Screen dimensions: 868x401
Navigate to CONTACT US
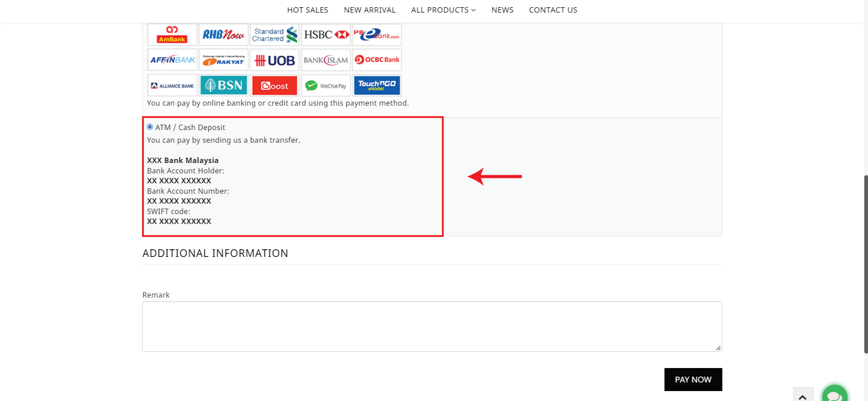[x=553, y=10]
